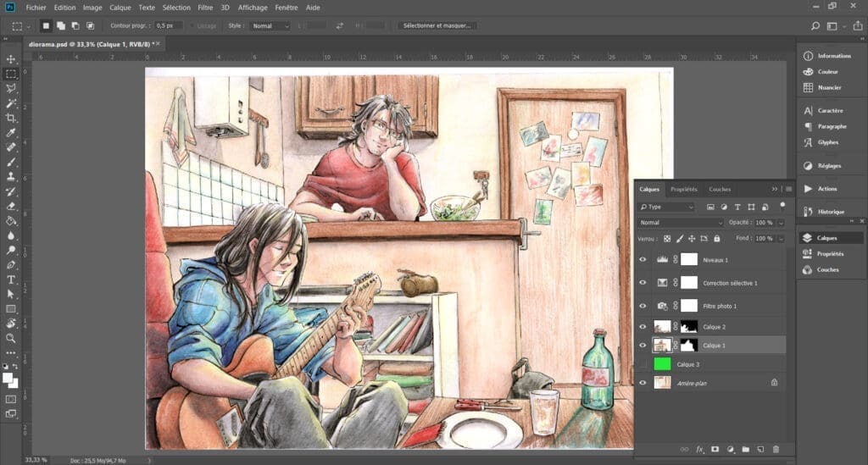Open the Fichier menu
This screenshot has width=868, height=465.
click(x=36, y=8)
